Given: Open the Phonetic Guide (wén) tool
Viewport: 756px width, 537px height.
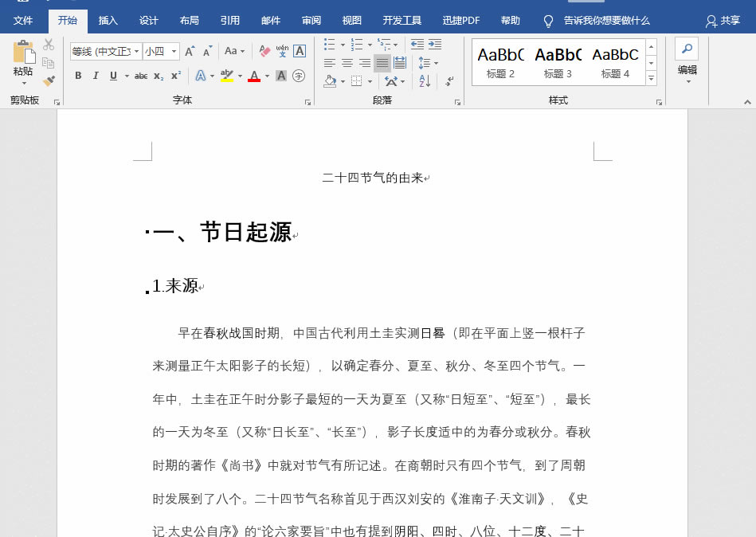Looking at the screenshot, I should [282, 51].
